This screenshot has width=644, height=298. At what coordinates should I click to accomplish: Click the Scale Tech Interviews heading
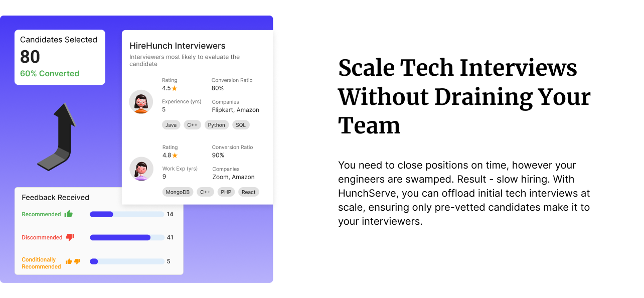coord(464,97)
